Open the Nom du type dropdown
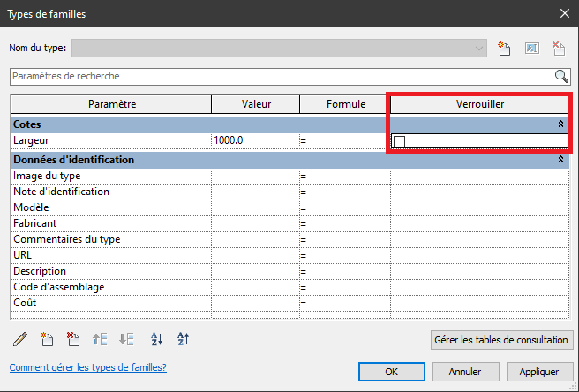 (x=479, y=48)
